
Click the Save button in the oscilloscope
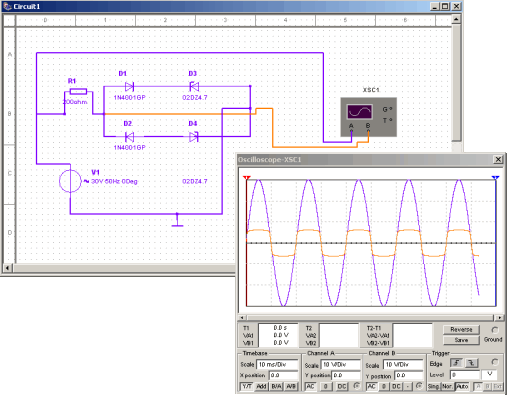[461, 340]
